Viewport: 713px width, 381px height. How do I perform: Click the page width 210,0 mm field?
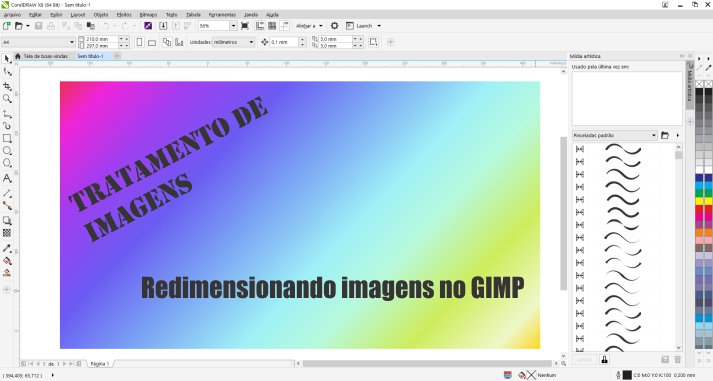point(101,39)
